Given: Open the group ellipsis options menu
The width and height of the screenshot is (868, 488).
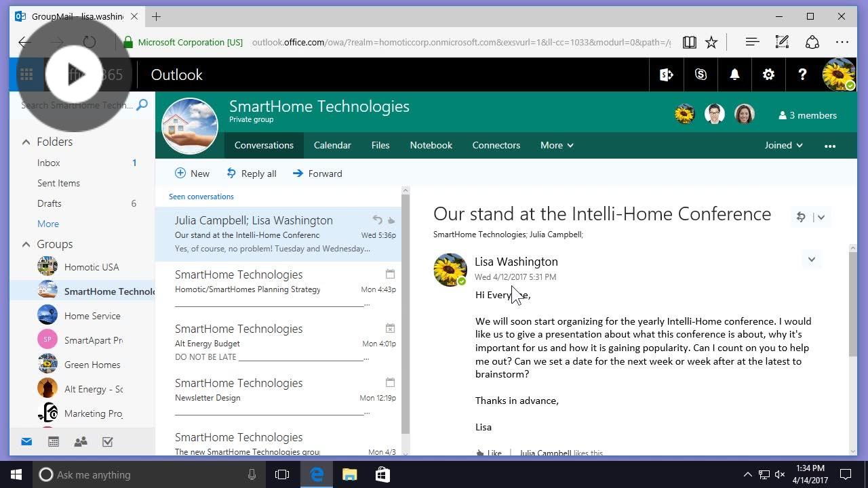Looking at the screenshot, I should click(x=830, y=146).
